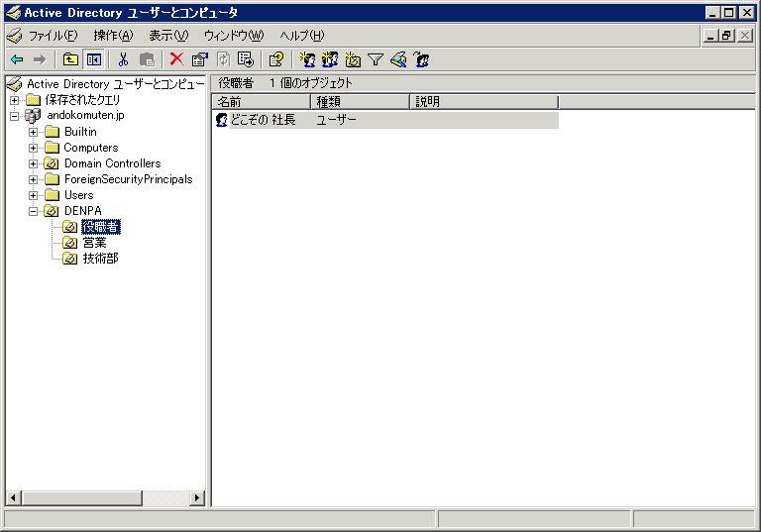This screenshot has width=761, height=532.
Task: Create new group with toolbar icon
Action: pyautogui.click(x=330, y=59)
